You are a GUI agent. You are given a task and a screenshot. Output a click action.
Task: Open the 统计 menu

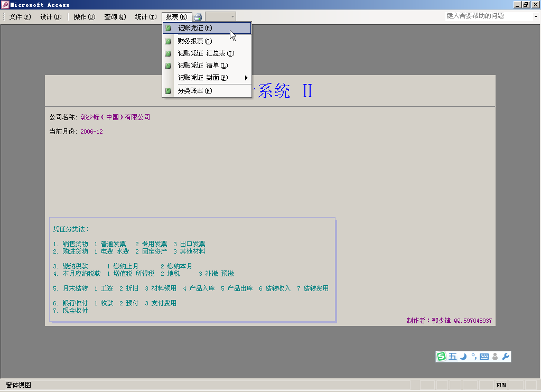(x=145, y=17)
